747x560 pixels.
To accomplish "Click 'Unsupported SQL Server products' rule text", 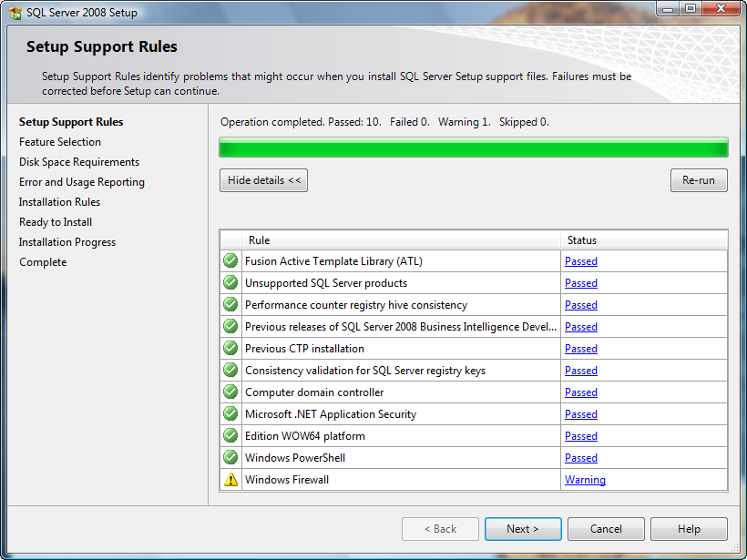I will pyautogui.click(x=326, y=283).
